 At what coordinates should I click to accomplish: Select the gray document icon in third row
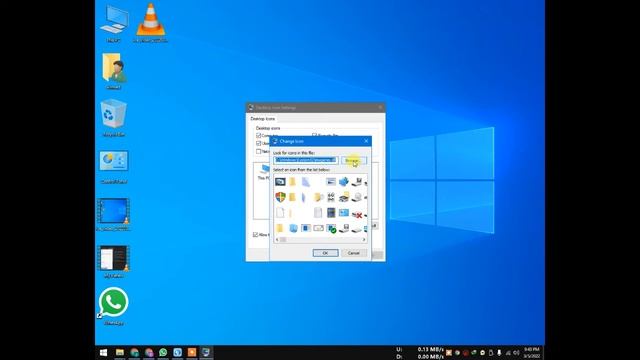[x=318, y=212]
